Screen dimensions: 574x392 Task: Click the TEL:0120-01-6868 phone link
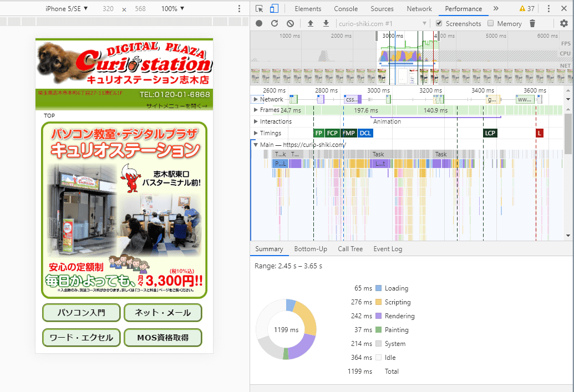(x=175, y=94)
